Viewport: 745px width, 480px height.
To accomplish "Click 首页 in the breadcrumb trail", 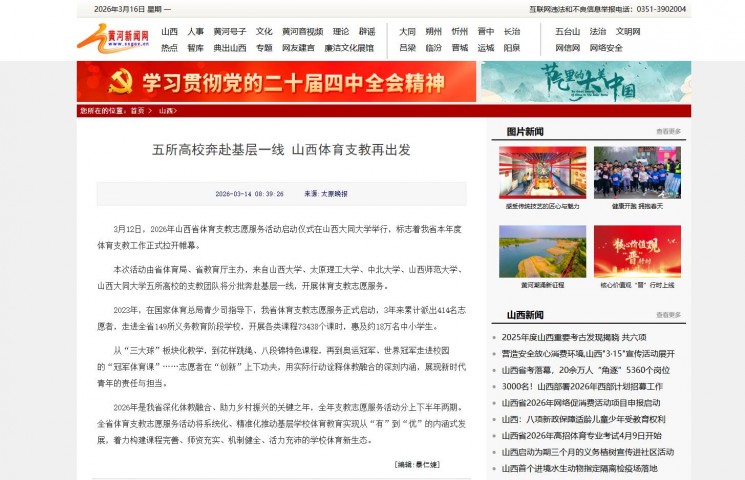I will pyautogui.click(x=137, y=111).
